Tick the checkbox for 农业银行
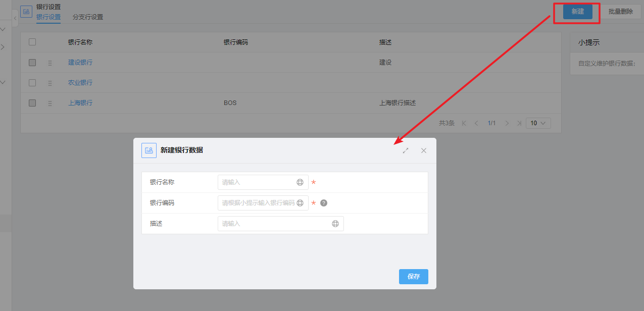The width and height of the screenshot is (644, 311). [32, 83]
